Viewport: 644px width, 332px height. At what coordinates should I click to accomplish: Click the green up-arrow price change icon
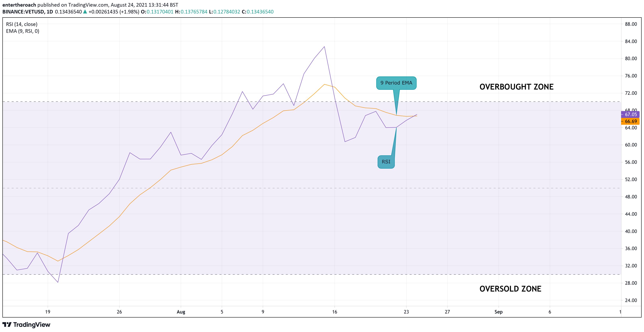[x=85, y=12]
